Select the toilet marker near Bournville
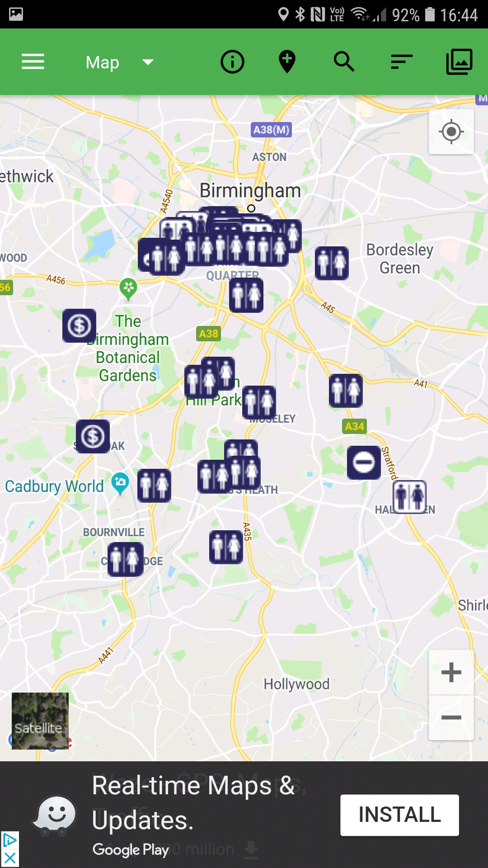Image resolution: width=488 pixels, height=868 pixels. pyautogui.click(x=126, y=559)
